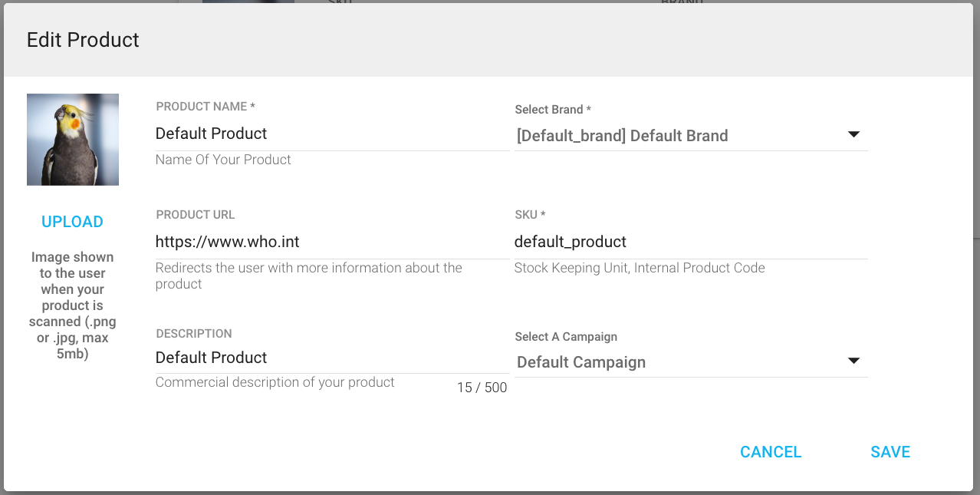Click the 'Default Campaign' selected value

[580, 361]
